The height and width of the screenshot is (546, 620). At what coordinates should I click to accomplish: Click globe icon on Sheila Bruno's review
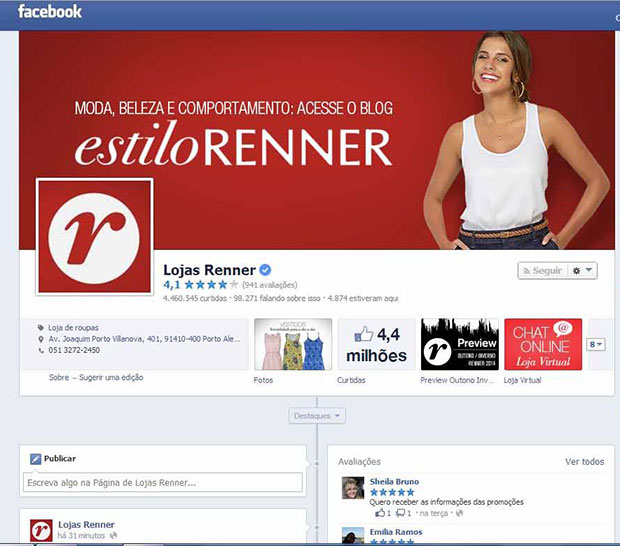(459, 513)
